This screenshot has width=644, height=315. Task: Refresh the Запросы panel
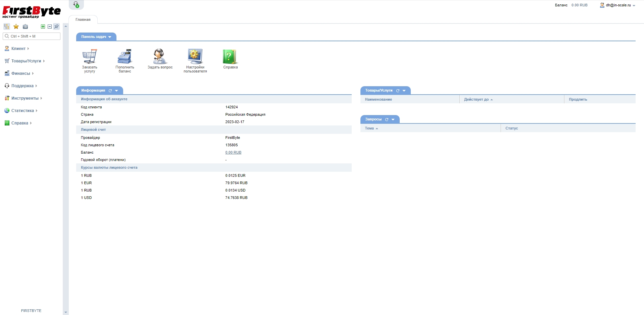coord(387,119)
